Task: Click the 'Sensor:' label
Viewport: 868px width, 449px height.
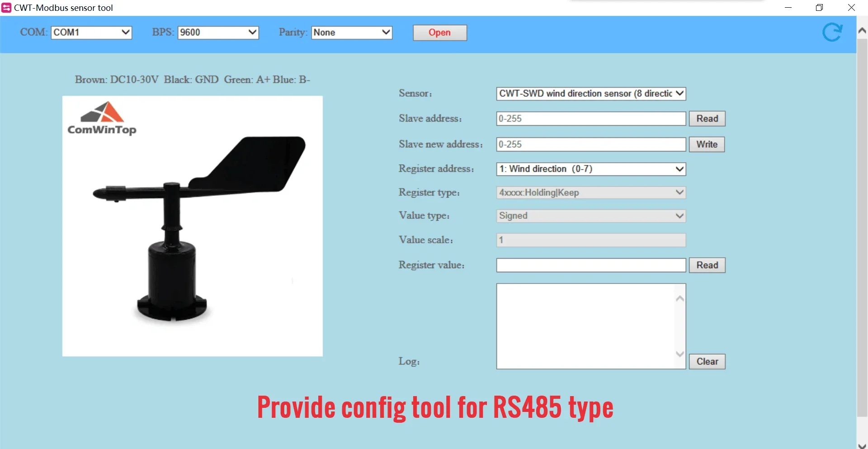Action: (x=415, y=94)
